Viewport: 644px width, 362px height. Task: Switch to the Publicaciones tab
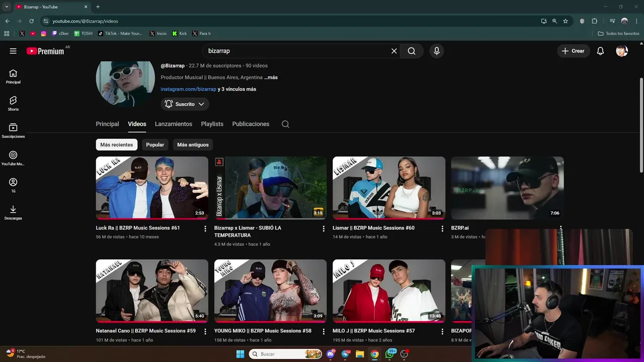coord(251,124)
